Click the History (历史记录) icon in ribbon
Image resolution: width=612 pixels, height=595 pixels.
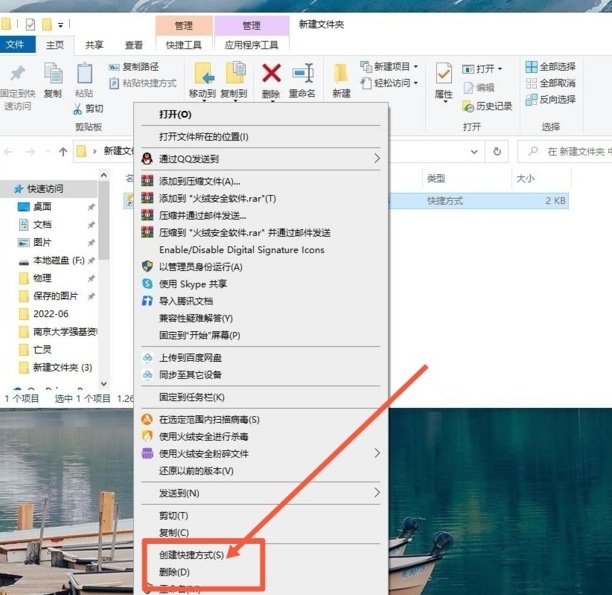click(468, 106)
